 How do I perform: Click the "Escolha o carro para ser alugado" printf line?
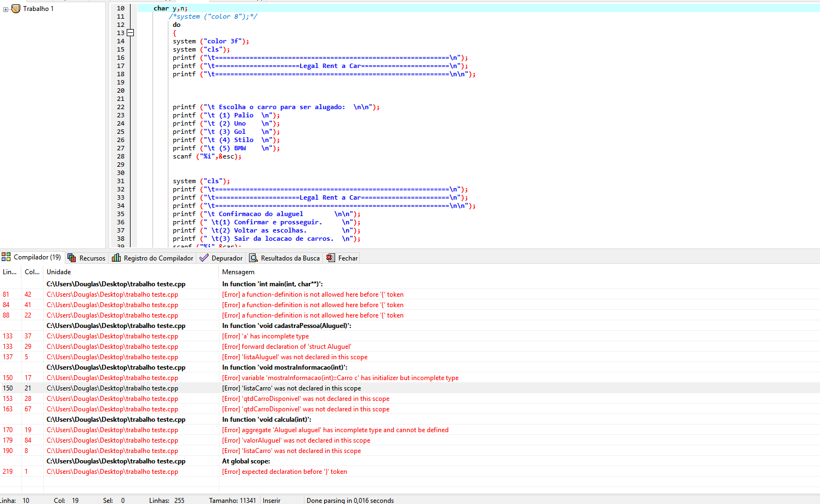tap(276, 107)
